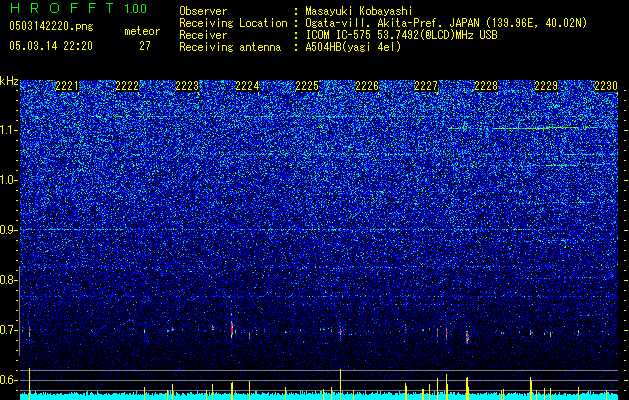Viewport: 629px width, 400px height.
Task: Click the 2227 time marker
Action: [426, 86]
